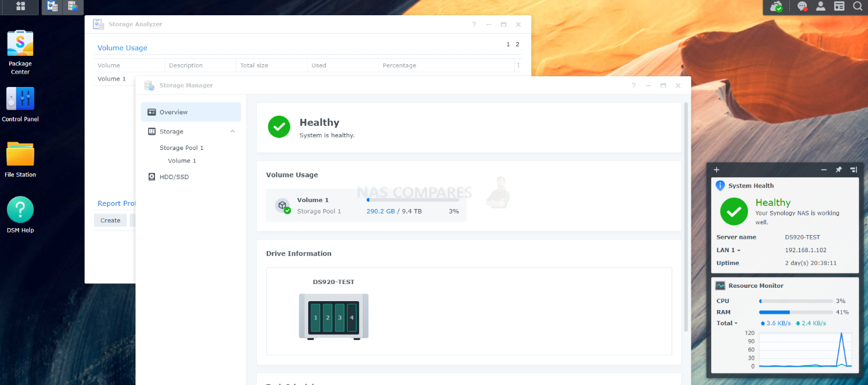
Task: Toggle the widgets panel icon
Action: pyautogui.click(x=839, y=6)
